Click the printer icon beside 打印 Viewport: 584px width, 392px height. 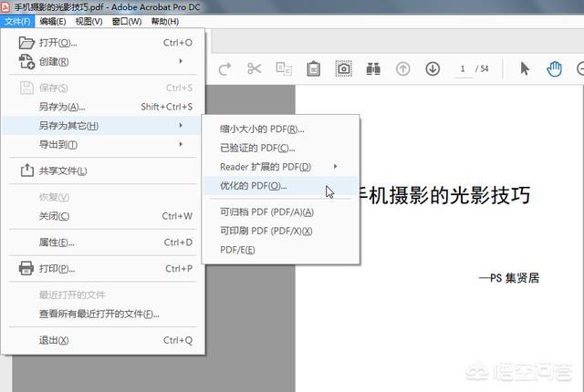coord(26,268)
